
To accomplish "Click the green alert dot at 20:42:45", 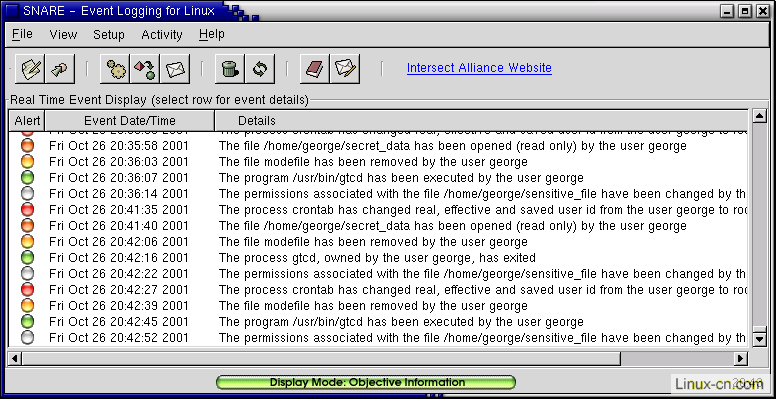I will pos(28,322).
